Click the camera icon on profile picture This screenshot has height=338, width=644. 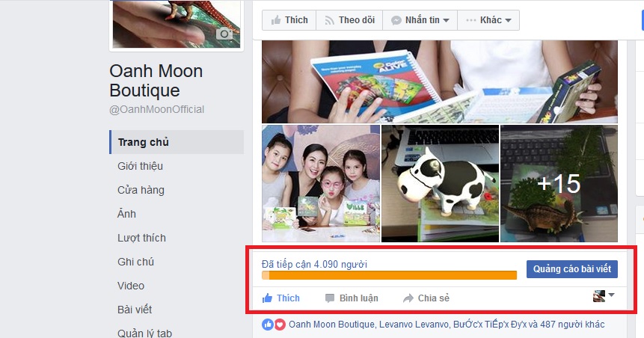pyautogui.click(x=224, y=34)
